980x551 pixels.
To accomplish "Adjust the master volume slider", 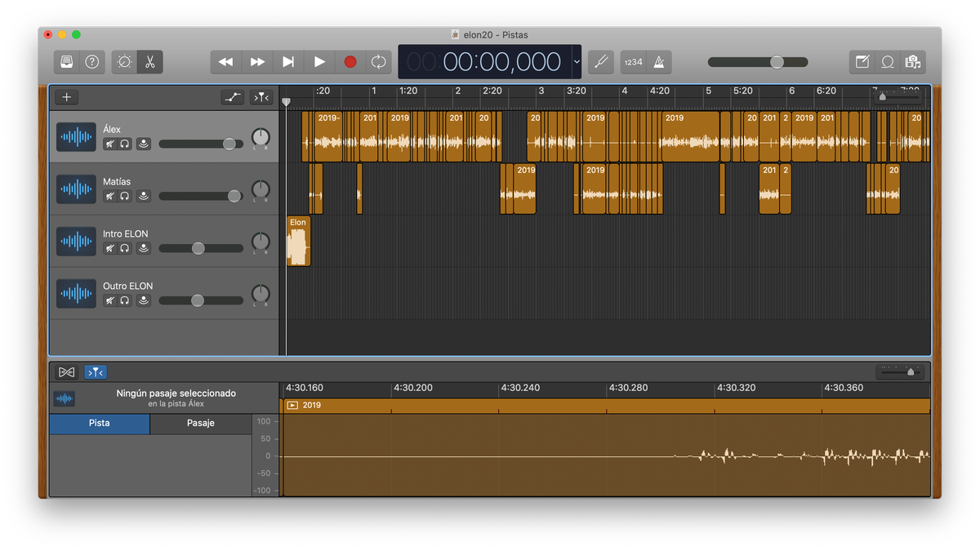I will [x=758, y=62].
